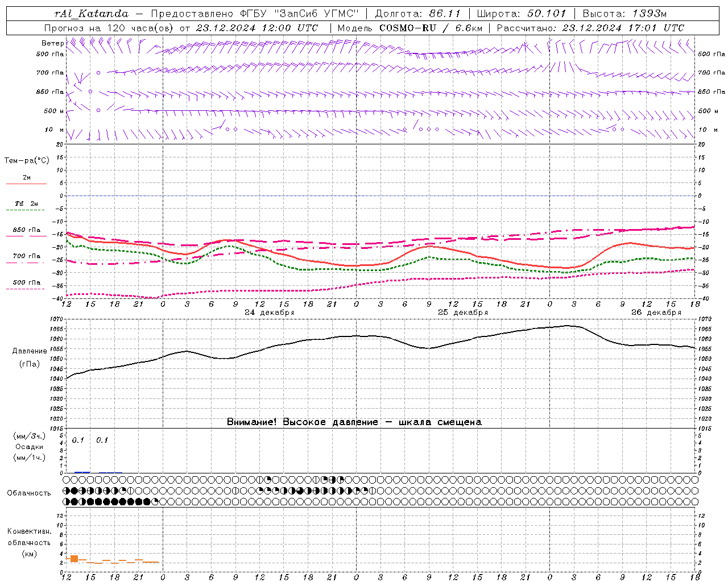Click the Рассчитано: 23.12.2024 17:01 UTC text

(x=591, y=28)
